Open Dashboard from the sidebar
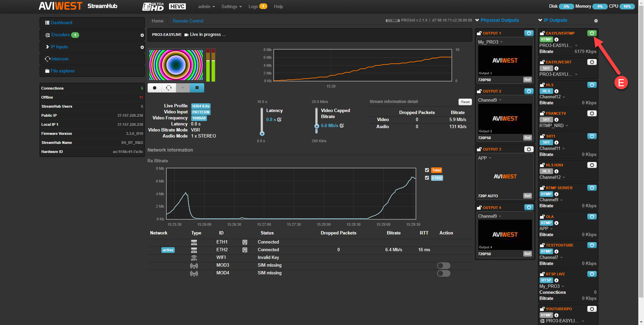This screenshot has height=325, width=644. pos(61,22)
